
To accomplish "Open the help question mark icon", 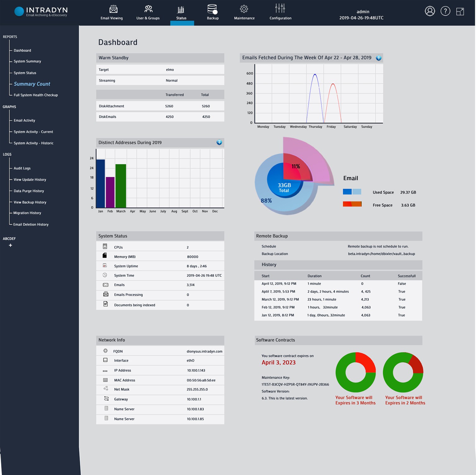I will [x=445, y=11].
